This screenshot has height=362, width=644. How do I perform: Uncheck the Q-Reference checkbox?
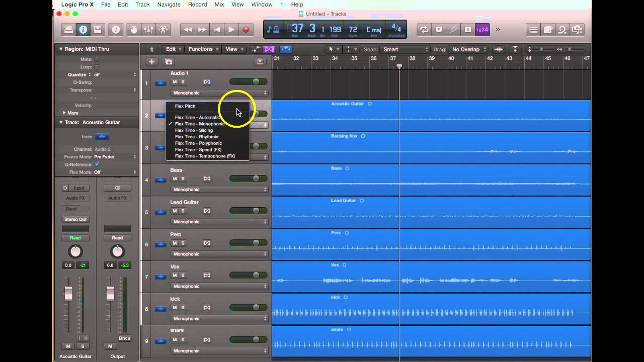(97, 164)
